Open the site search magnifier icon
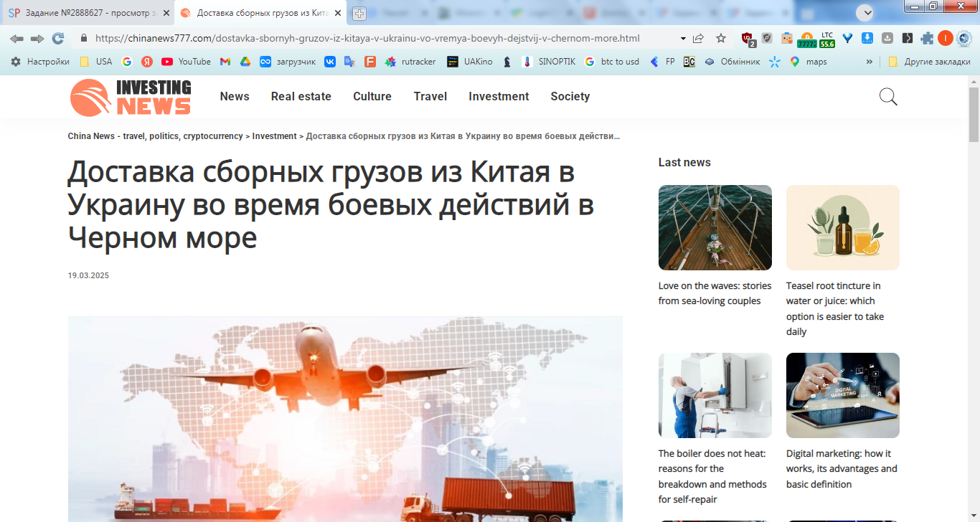The height and width of the screenshot is (522, 980). 888,97
